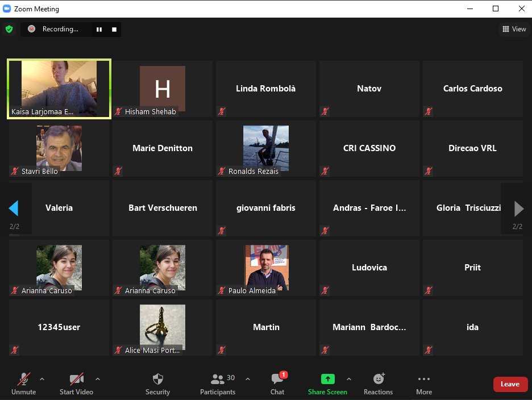Screen dimensions: 532x400
Task: Open the Participants panel
Action: [x=218, y=384]
